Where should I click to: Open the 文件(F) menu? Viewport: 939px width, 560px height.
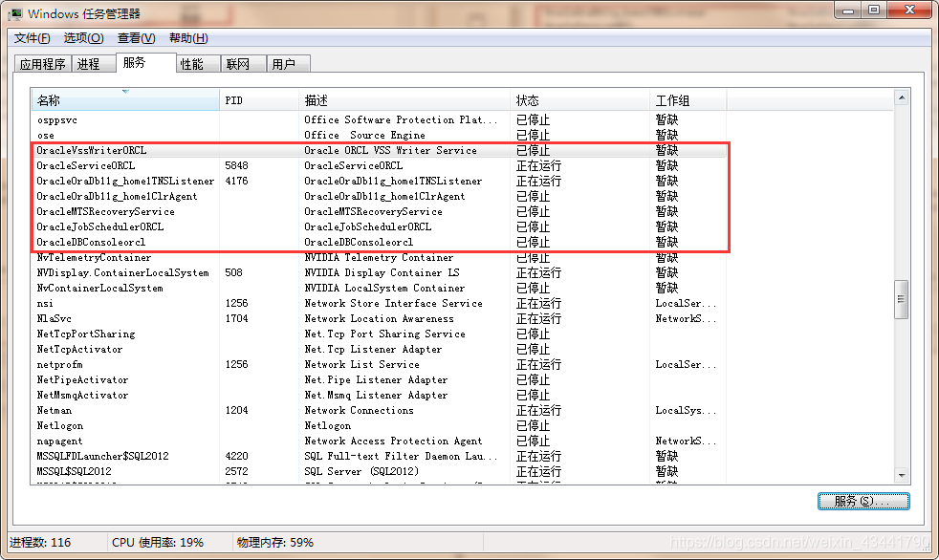32,38
